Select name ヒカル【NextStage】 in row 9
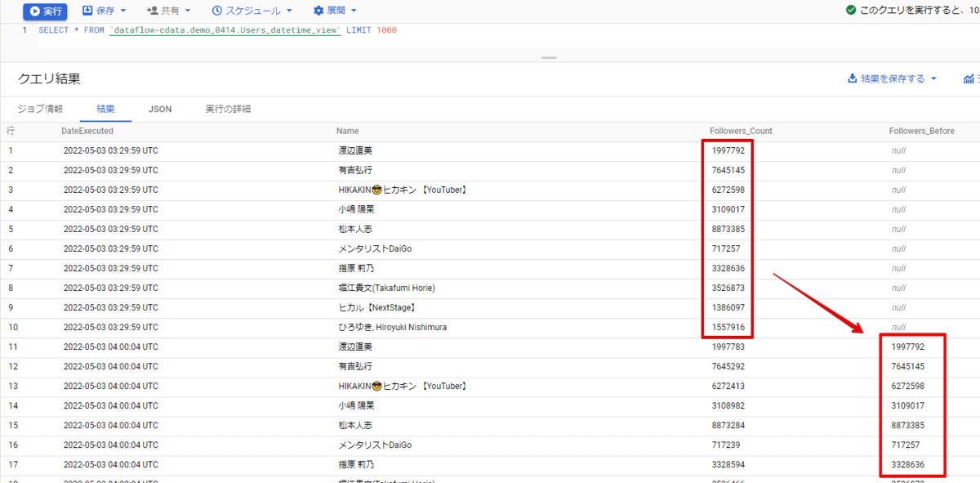 point(377,307)
